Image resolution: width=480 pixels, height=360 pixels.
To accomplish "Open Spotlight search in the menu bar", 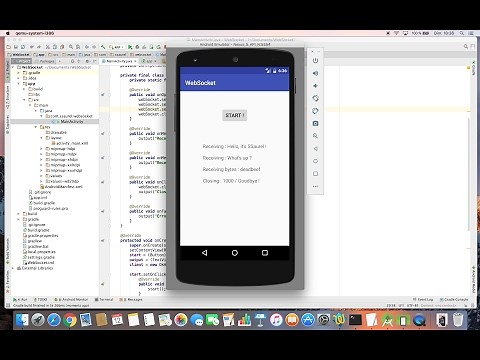I will click(462, 33).
